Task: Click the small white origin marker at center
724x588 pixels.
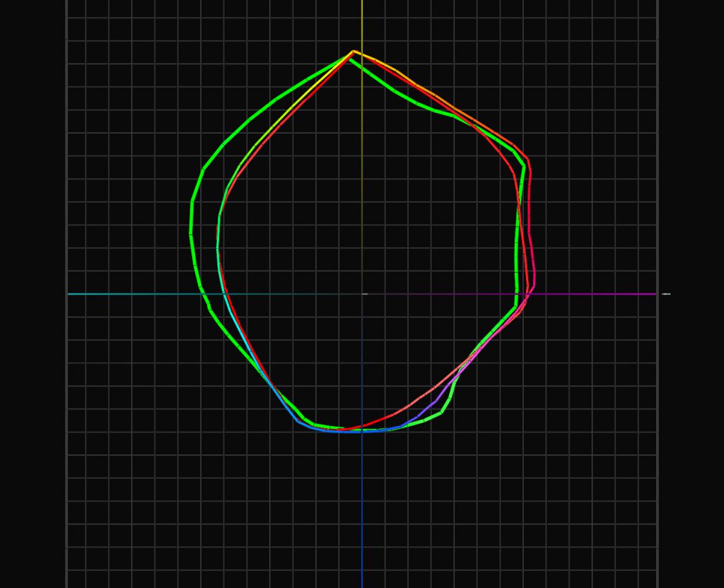Action: coord(365,294)
